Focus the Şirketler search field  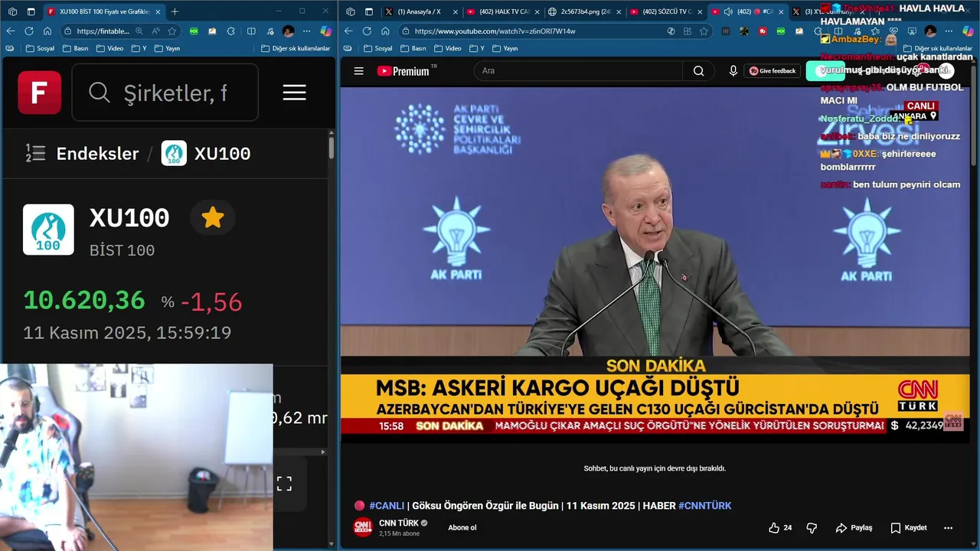[165, 93]
